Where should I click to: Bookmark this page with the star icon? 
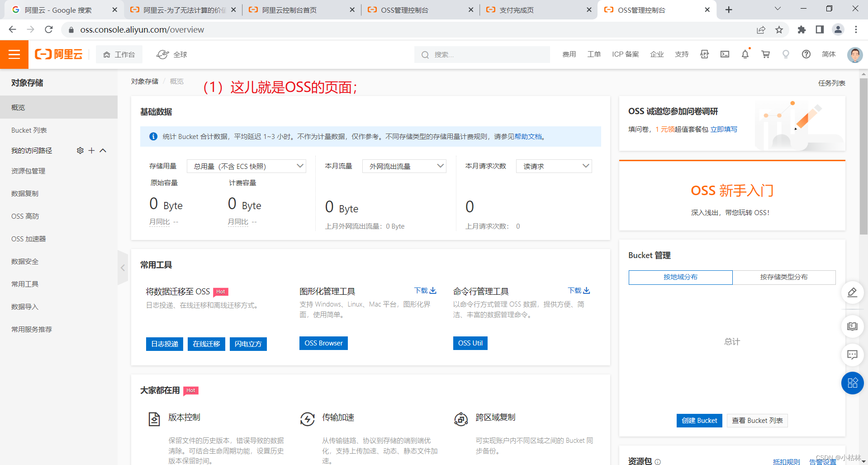779,29
